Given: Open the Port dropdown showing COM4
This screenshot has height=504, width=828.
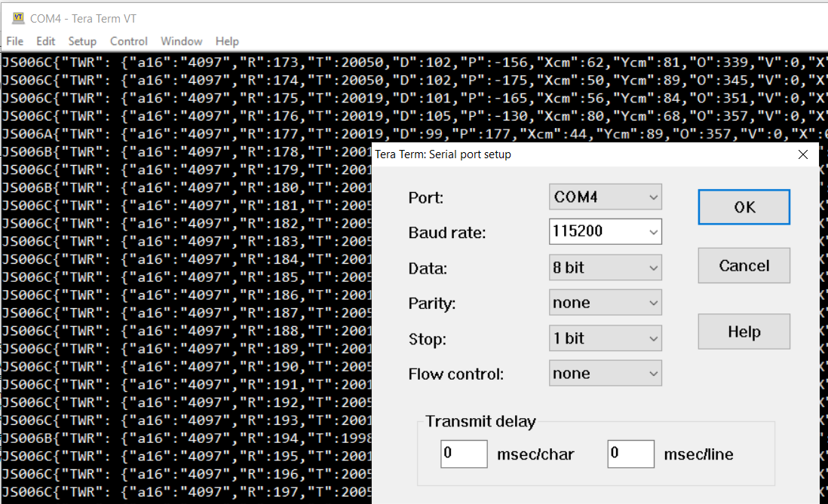Looking at the screenshot, I should click(604, 197).
